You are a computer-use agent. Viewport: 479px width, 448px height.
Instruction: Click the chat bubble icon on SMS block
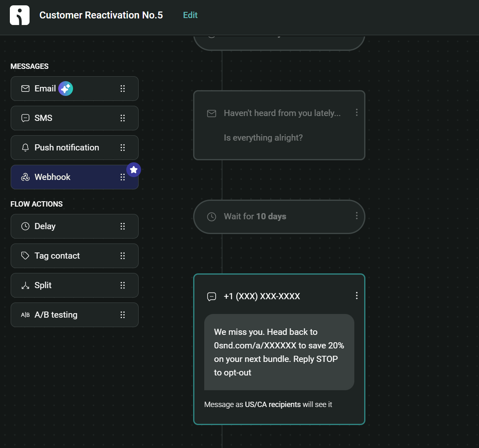(x=25, y=118)
